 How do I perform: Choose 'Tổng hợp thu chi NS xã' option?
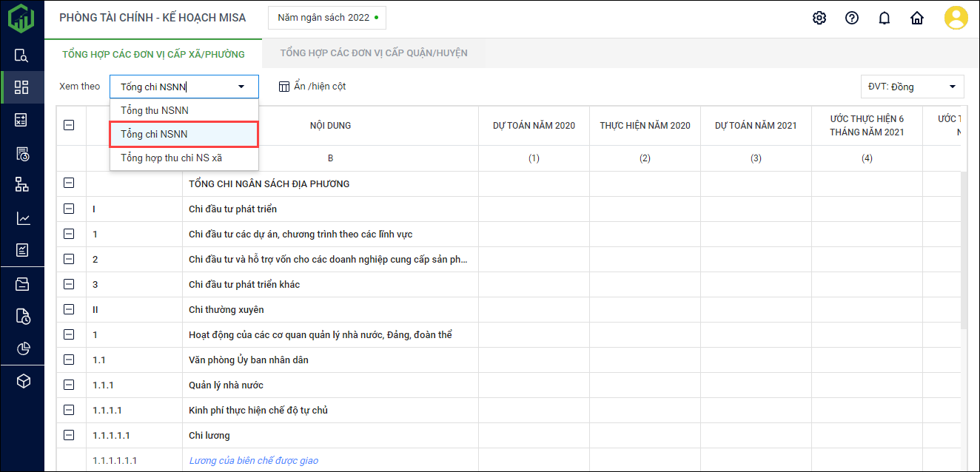tap(171, 158)
